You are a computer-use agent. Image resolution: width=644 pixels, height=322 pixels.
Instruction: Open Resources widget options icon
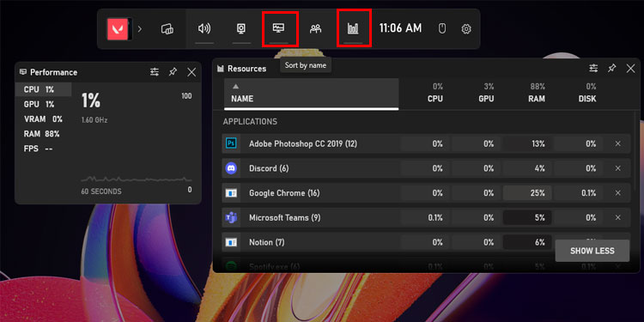click(x=593, y=69)
